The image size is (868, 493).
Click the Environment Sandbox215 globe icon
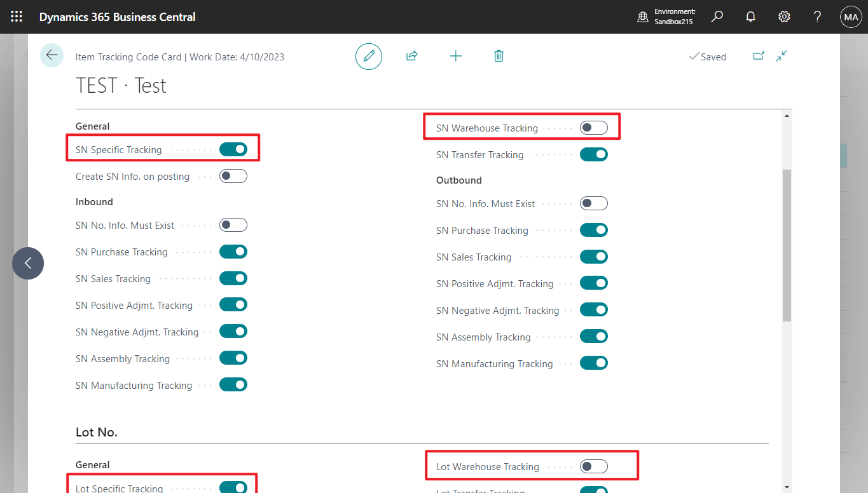point(644,17)
